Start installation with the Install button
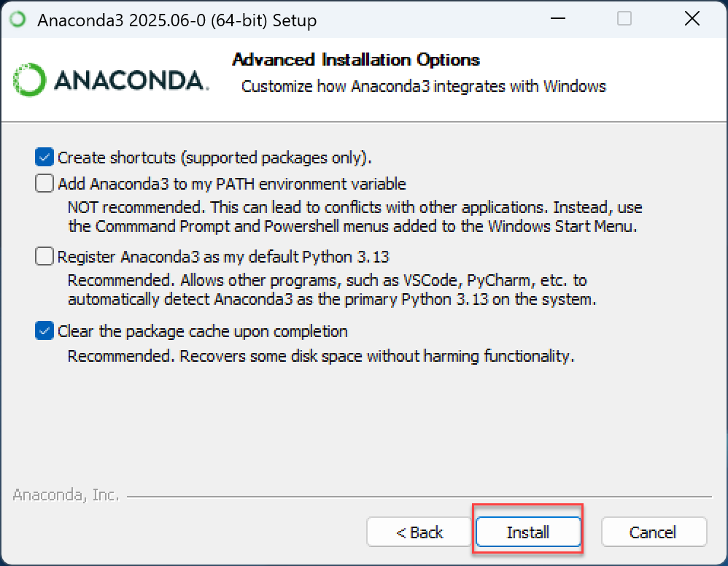728x566 pixels. (528, 532)
